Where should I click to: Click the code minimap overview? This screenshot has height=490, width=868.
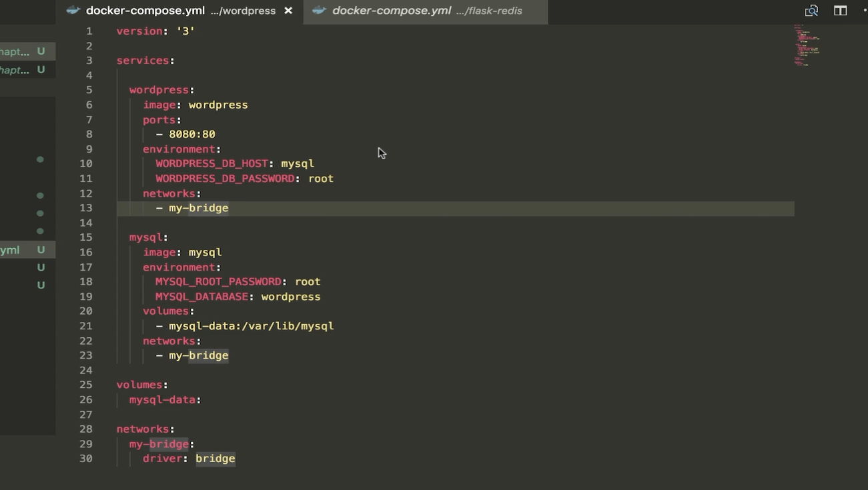807,45
